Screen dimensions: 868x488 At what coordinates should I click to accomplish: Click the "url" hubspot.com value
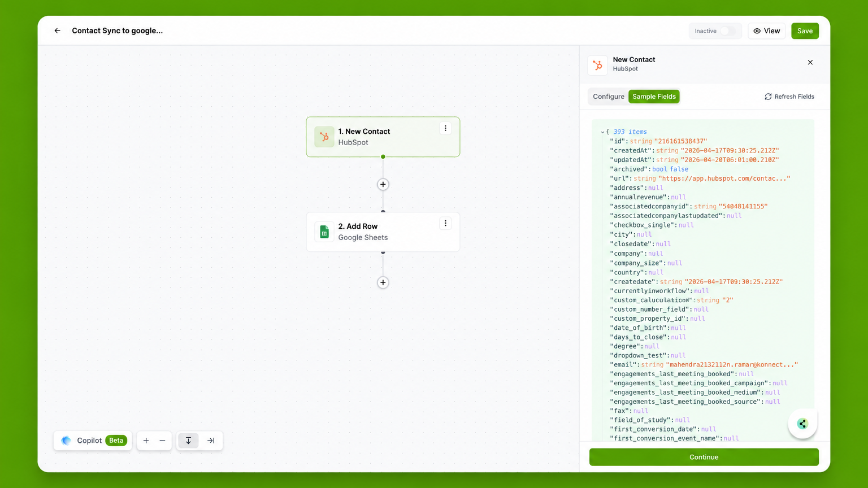(724, 178)
